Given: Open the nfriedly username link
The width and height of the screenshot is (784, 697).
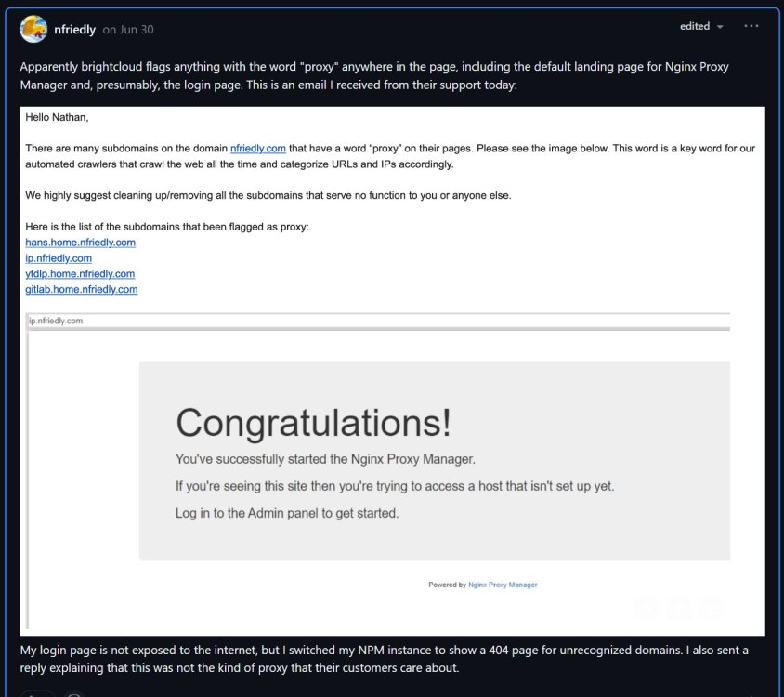Looking at the screenshot, I should [74, 30].
